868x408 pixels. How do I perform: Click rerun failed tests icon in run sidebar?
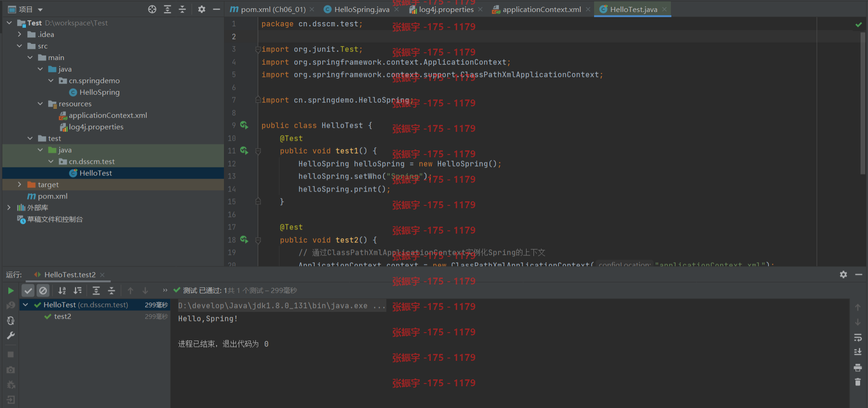pyautogui.click(x=11, y=305)
